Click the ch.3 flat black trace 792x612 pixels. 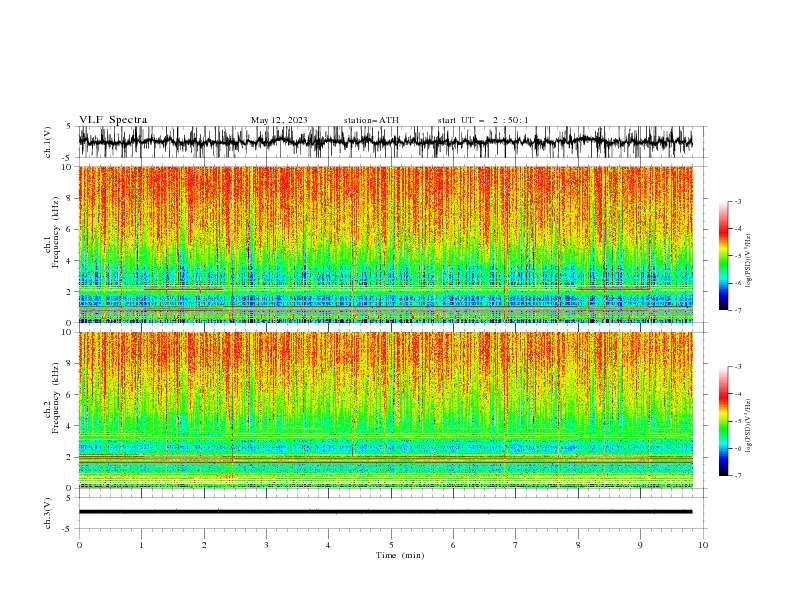[x=385, y=512]
